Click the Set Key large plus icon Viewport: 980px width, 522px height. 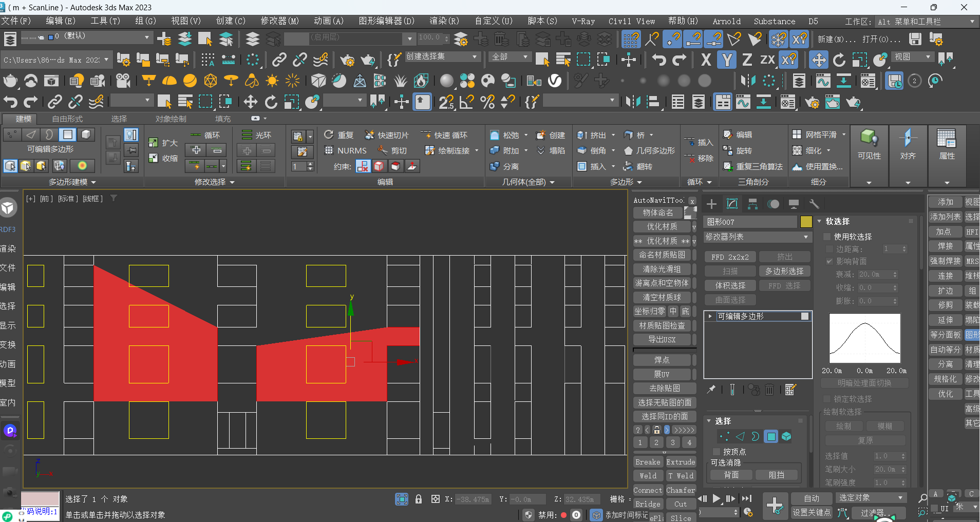(x=775, y=505)
